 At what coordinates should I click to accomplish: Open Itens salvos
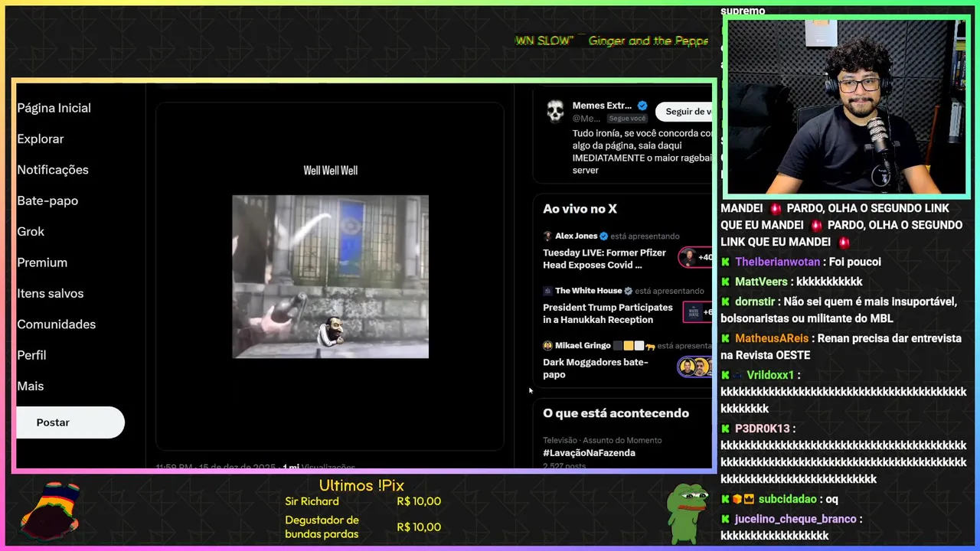[x=51, y=293]
